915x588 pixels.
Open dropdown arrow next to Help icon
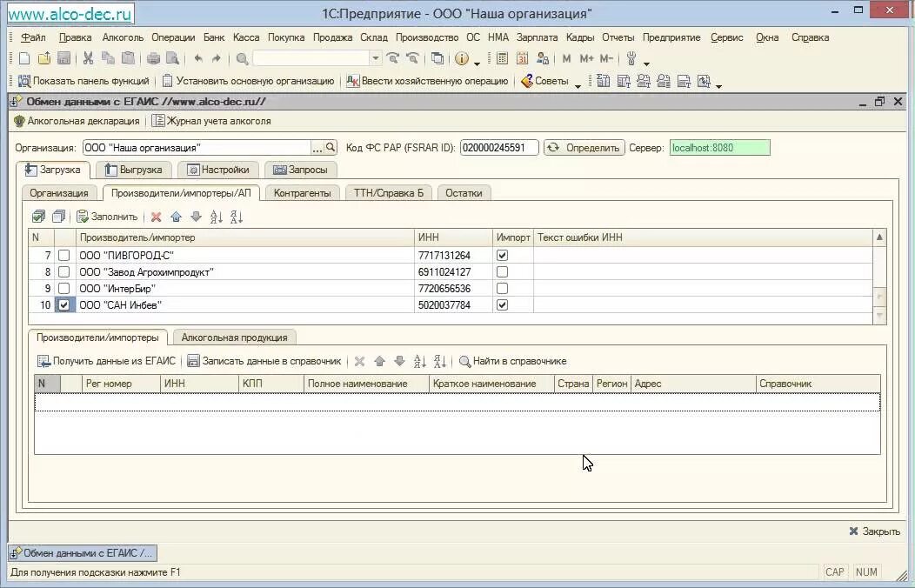pos(477,62)
